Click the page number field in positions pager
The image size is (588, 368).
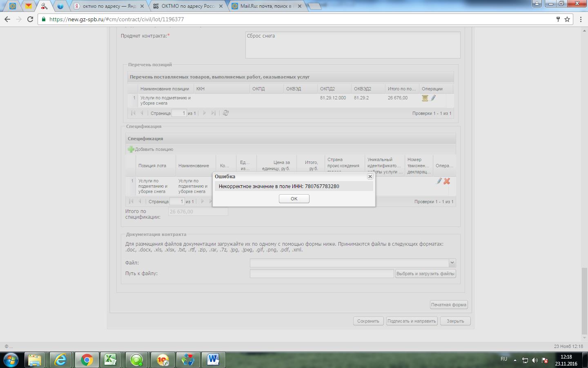[x=179, y=113]
